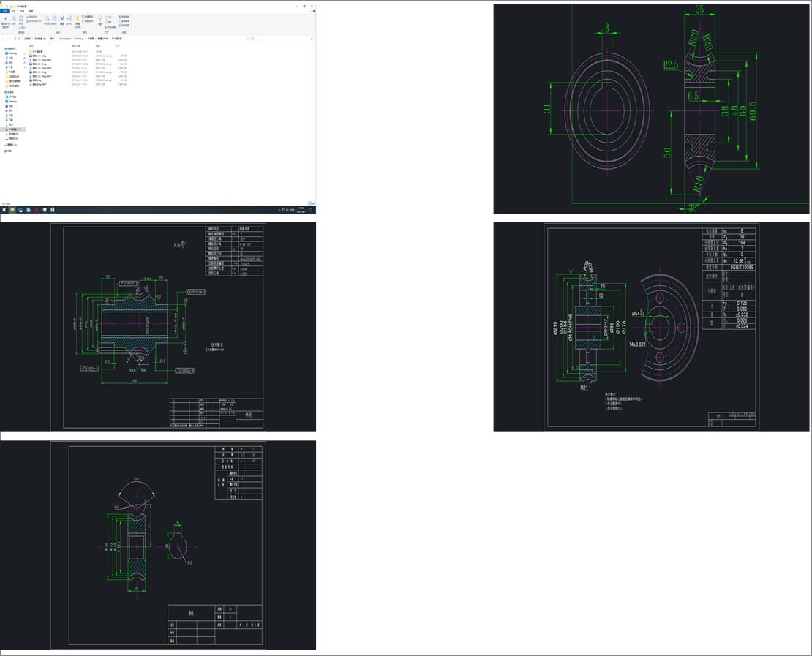Viewport: 812px width, 656px height.
Task: Click the Windows Start button
Action: 4,210
